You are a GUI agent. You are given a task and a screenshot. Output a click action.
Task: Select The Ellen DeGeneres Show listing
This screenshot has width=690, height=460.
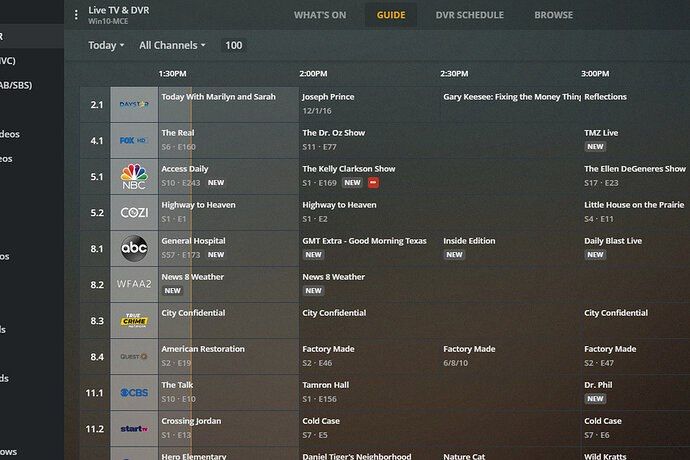click(636, 177)
